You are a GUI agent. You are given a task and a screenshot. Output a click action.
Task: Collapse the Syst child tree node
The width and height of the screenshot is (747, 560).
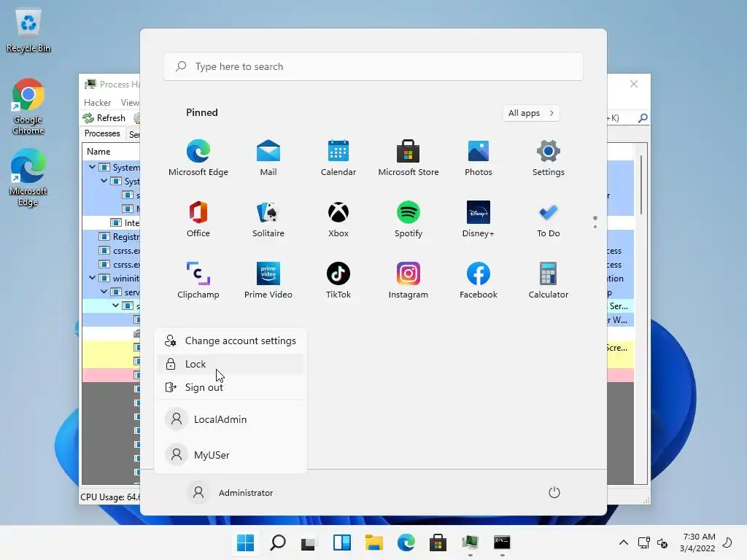(104, 181)
